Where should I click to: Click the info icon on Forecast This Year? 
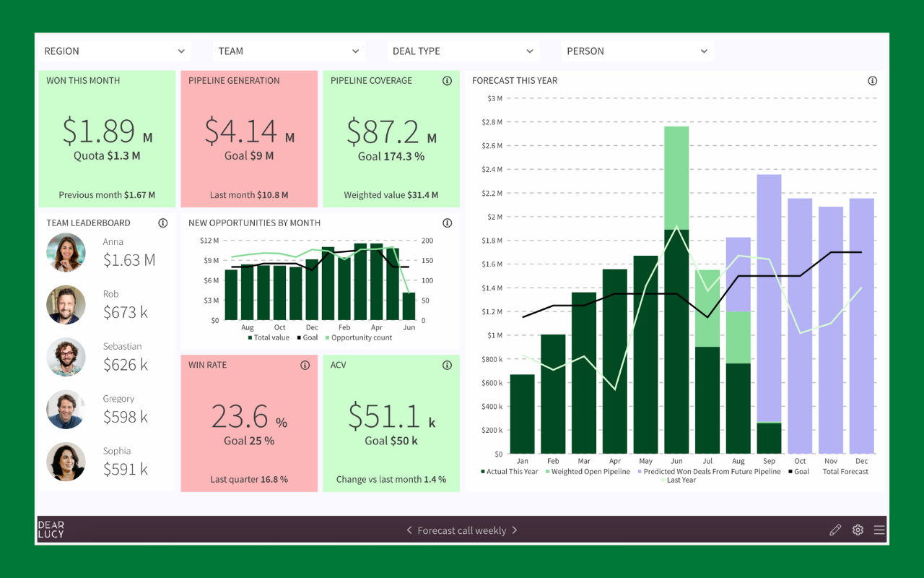(x=872, y=81)
